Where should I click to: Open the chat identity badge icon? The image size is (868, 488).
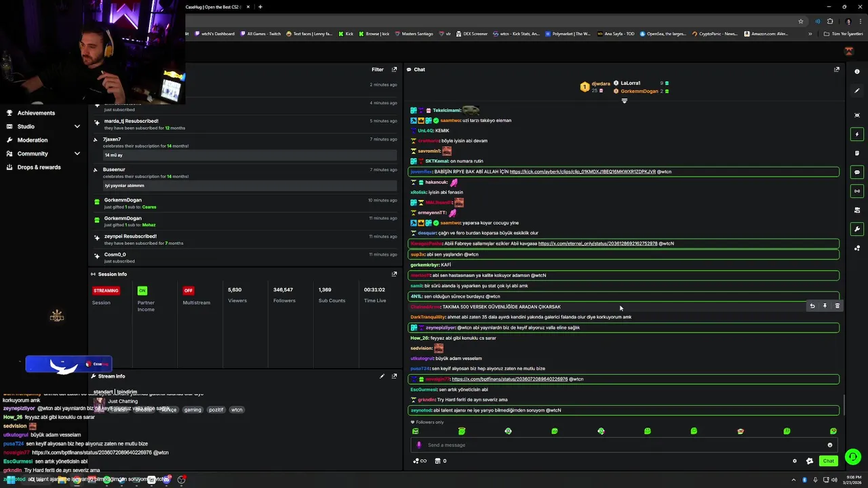810,461
